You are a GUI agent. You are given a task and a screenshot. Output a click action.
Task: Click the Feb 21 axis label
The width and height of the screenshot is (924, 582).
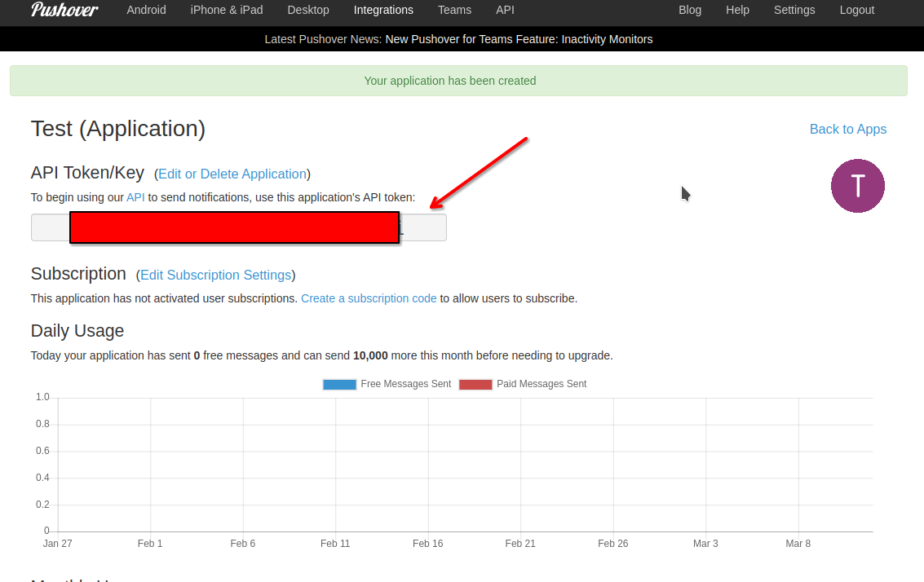pos(520,544)
